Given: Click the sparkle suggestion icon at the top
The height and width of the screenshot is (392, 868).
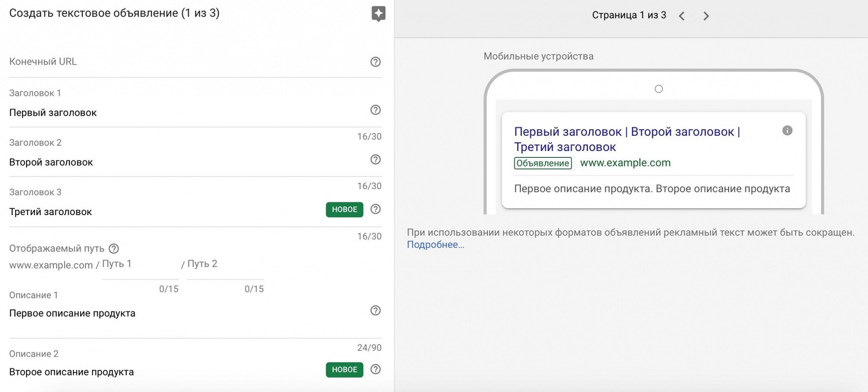Looking at the screenshot, I should (x=378, y=13).
